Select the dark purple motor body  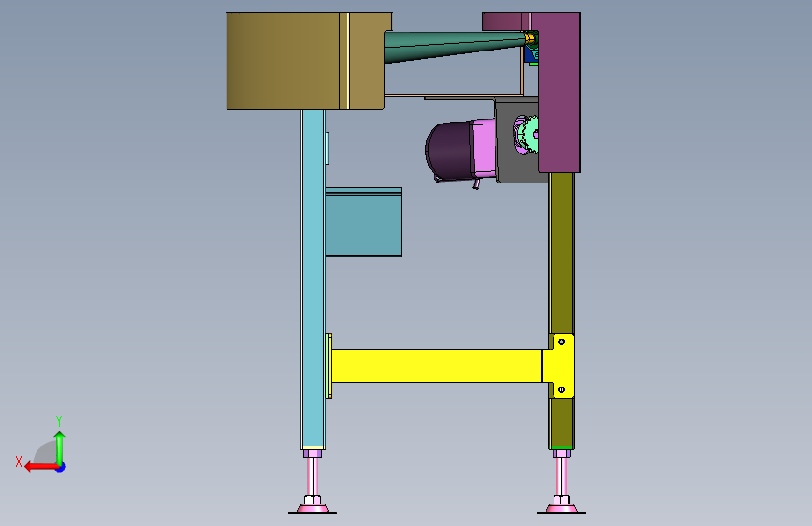449,152
